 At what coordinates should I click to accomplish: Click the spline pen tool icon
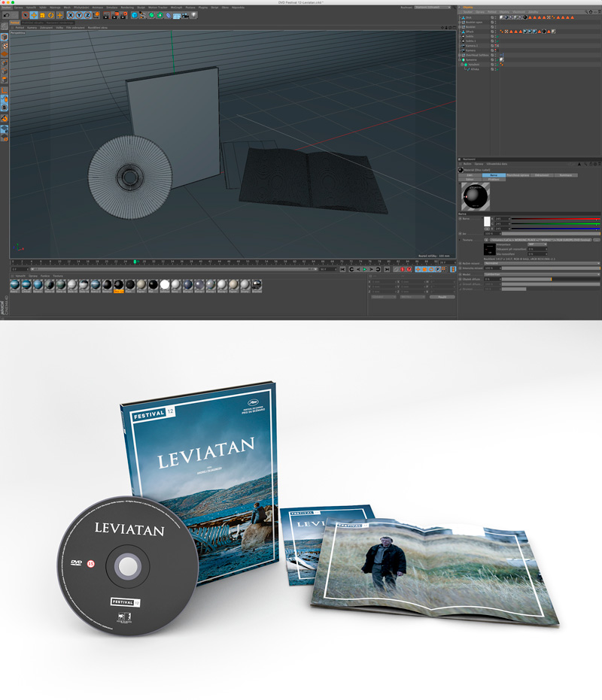pos(142,15)
